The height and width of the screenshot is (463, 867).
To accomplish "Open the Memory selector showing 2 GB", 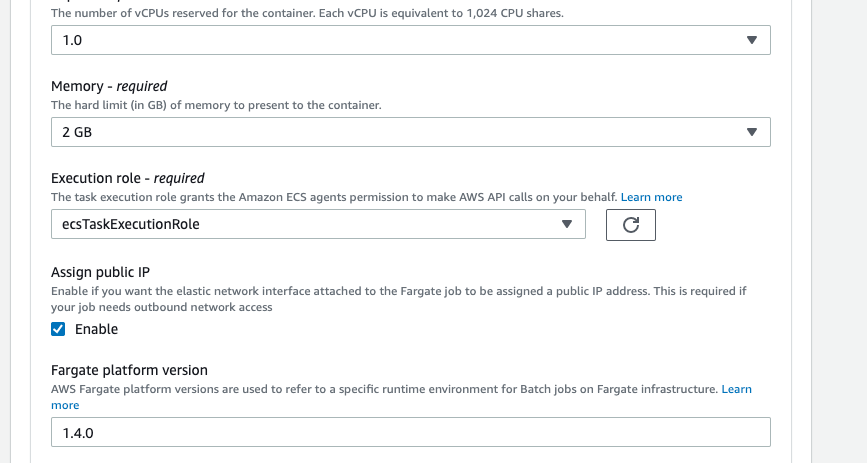I will 400,132.
